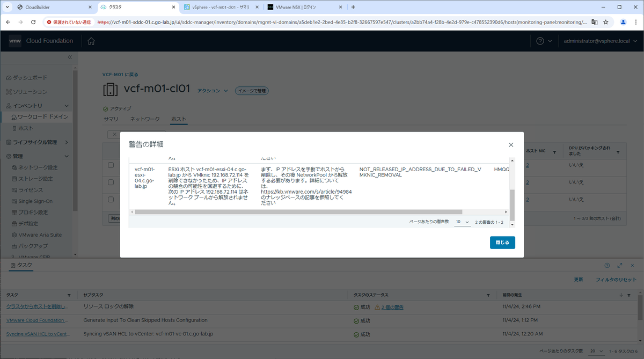Open ネットワーク設定 under 管理
Screen dimensions: 644x359
(34, 167)
